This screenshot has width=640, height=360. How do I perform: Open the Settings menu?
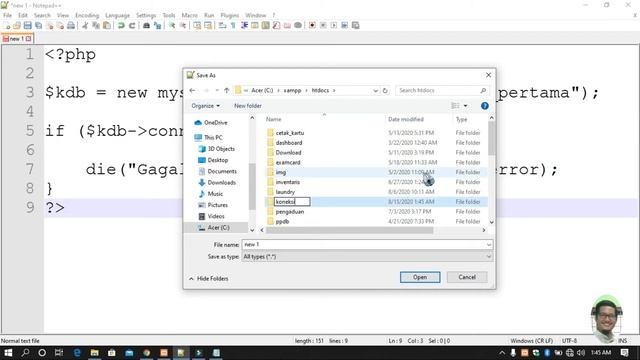(x=146, y=15)
